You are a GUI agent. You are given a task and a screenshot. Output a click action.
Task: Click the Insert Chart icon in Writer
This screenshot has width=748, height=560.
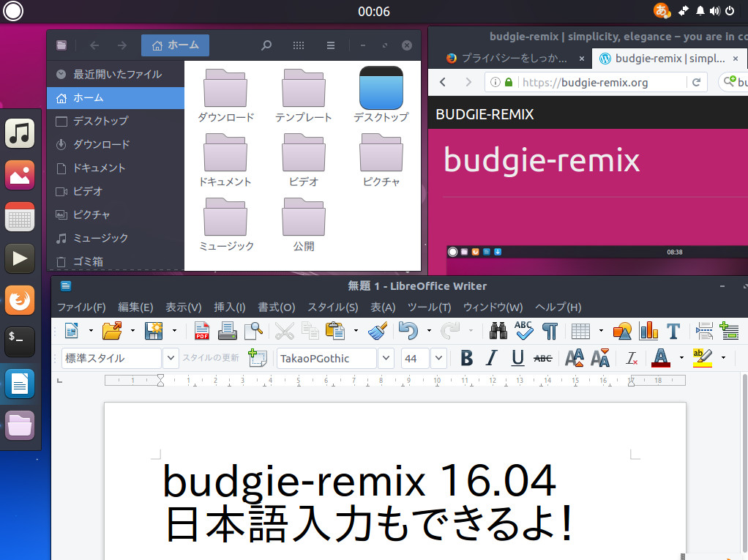(648, 331)
